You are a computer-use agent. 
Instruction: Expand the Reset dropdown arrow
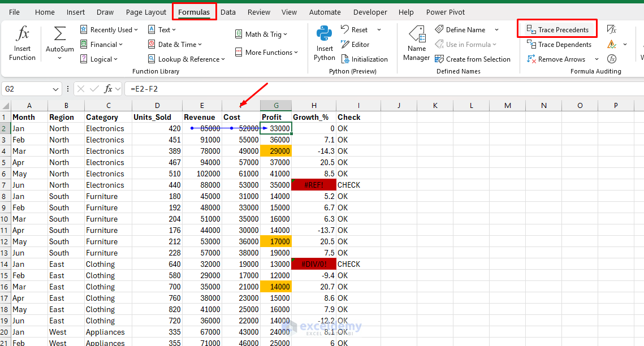(379, 29)
